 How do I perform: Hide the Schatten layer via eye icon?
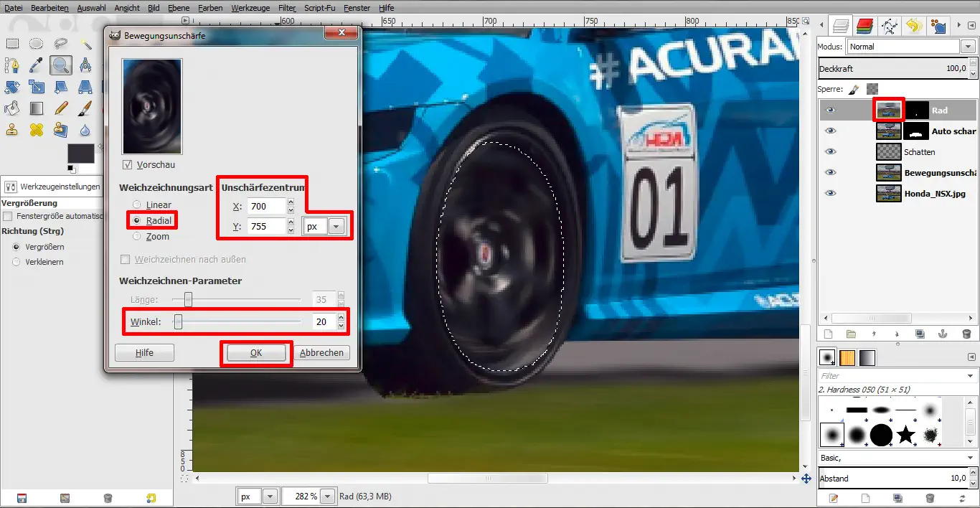(x=831, y=152)
